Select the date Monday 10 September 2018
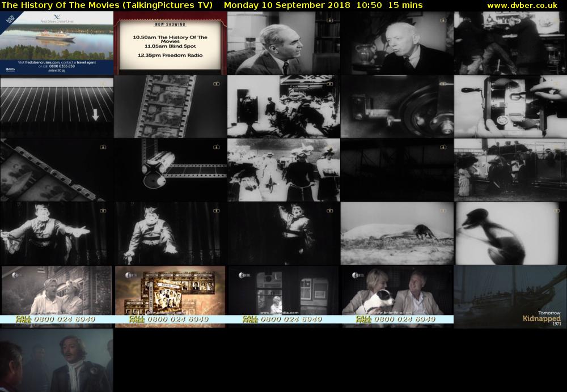The width and height of the screenshot is (567, 392). (x=287, y=5)
